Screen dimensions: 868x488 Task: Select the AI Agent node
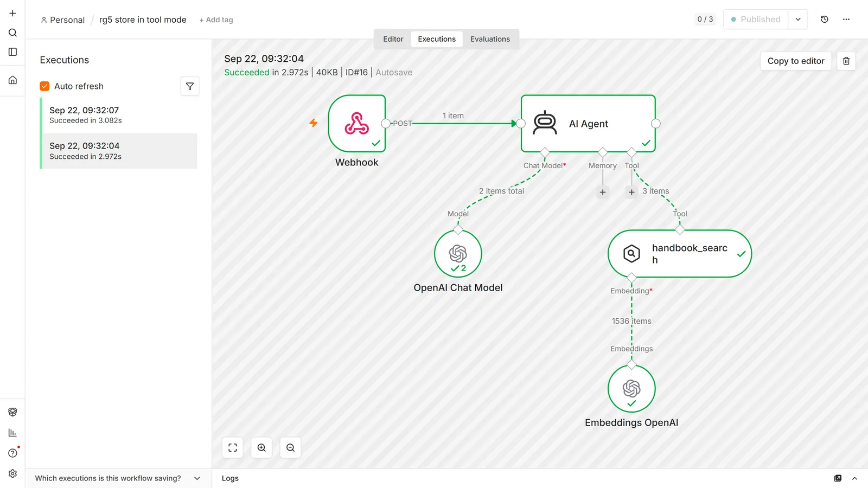[x=588, y=124]
